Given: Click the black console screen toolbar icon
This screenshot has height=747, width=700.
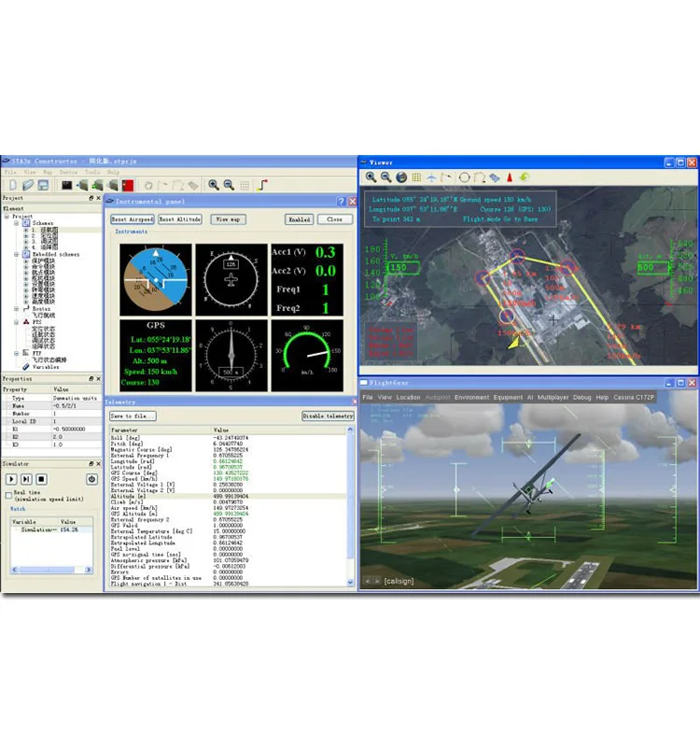Looking at the screenshot, I should coord(66,185).
